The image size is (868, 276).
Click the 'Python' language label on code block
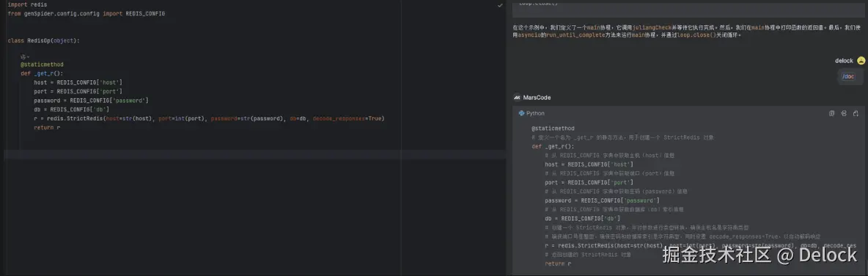pyautogui.click(x=535, y=113)
